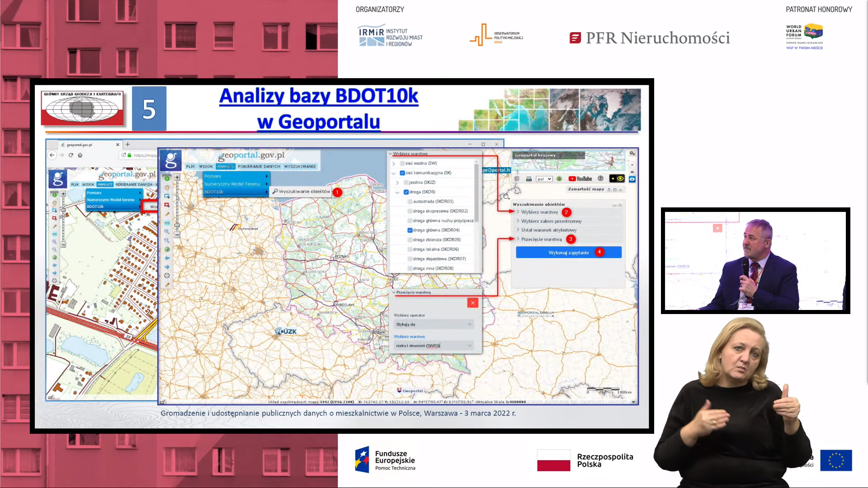
Task: Expand Wybierz zakres przestrzenny section
Action: tap(551, 221)
